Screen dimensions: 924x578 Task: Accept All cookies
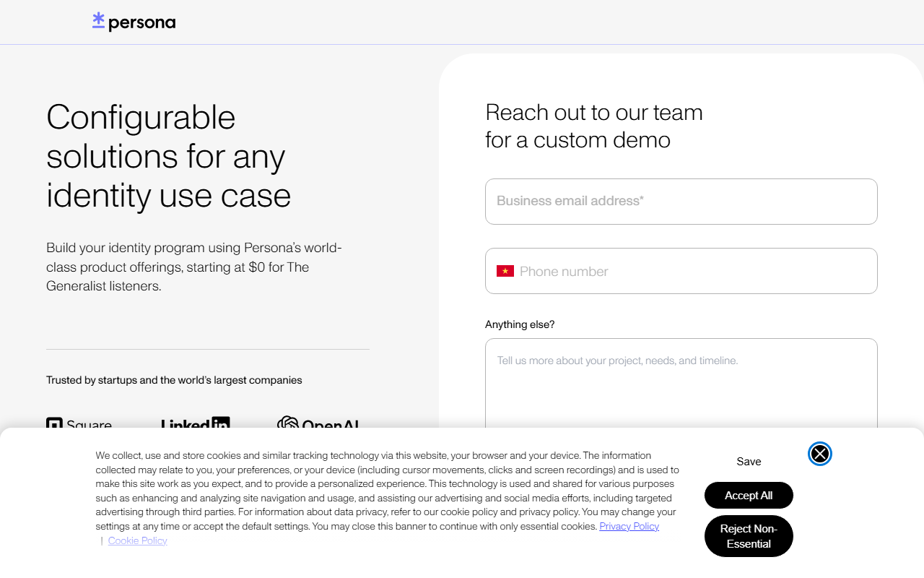[x=749, y=496]
